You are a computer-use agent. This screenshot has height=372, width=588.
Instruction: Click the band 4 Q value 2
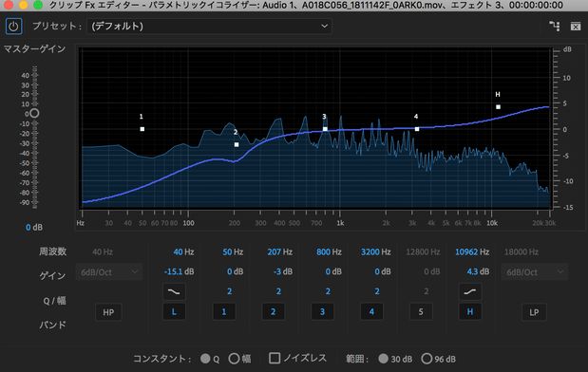377,291
